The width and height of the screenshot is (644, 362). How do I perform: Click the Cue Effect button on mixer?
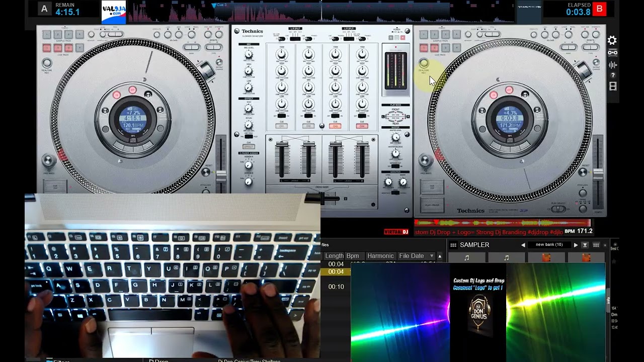point(249,147)
